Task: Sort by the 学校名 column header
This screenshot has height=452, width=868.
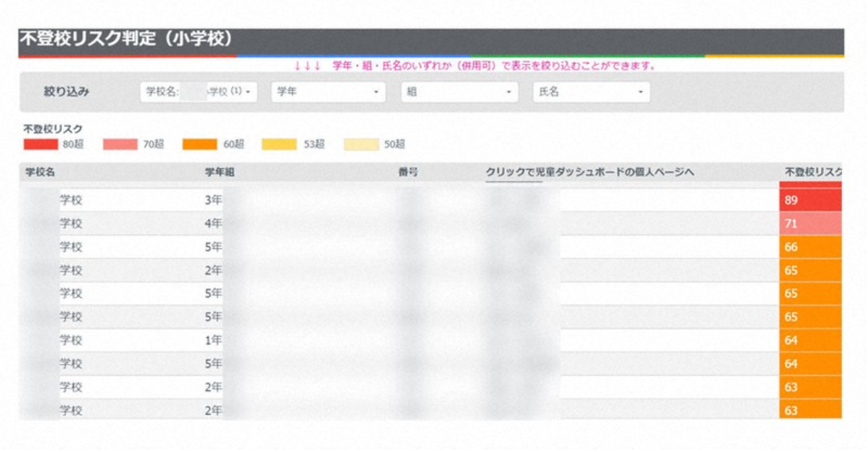Action: tap(40, 172)
